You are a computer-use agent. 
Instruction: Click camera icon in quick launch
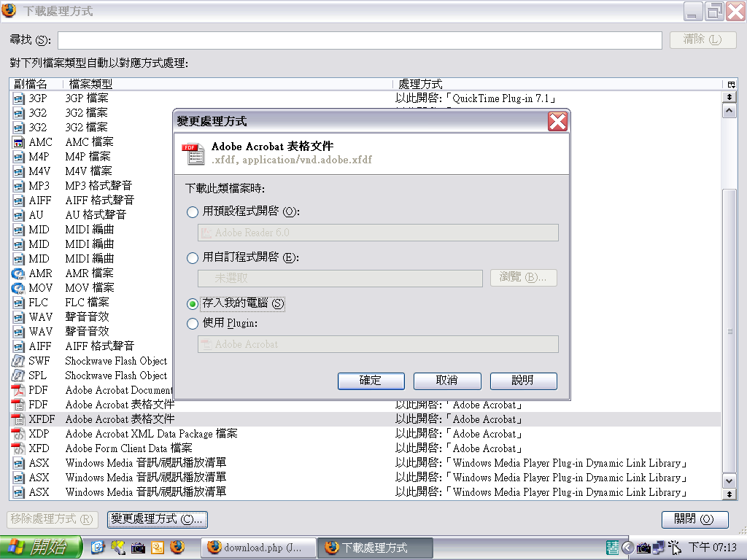pyautogui.click(x=138, y=548)
